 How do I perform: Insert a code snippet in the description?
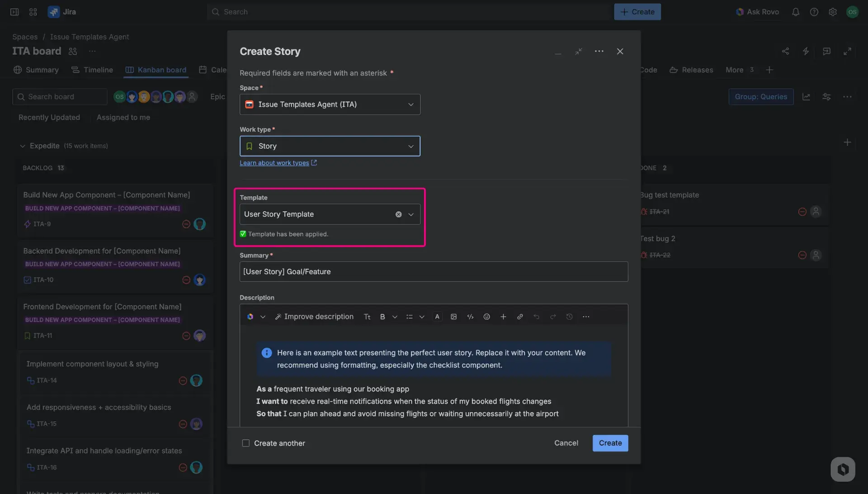coord(470,316)
